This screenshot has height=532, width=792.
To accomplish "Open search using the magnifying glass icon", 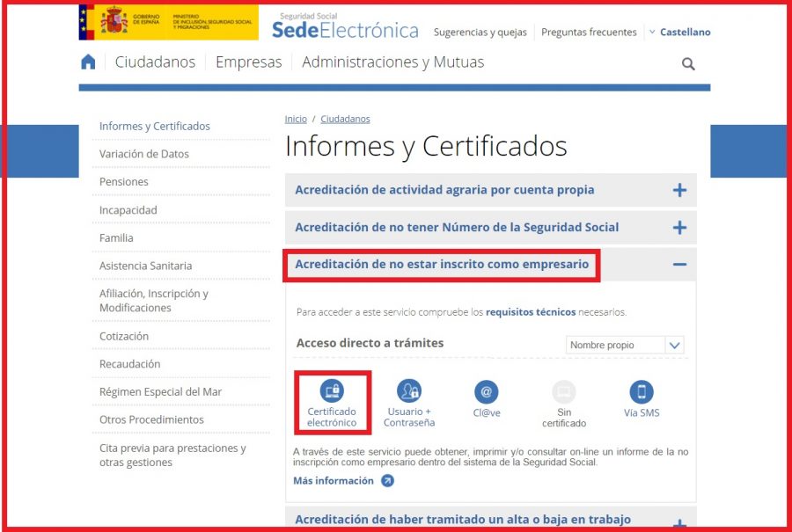I will point(687,63).
